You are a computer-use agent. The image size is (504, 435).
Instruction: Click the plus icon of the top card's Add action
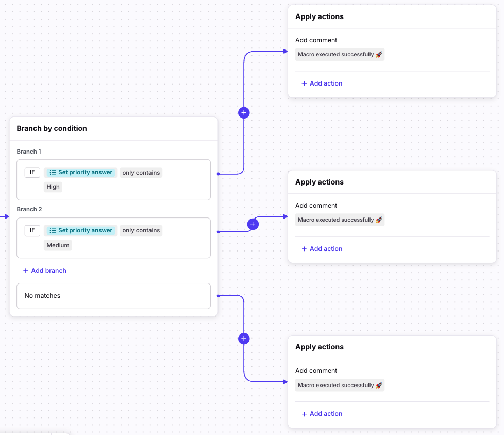pyautogui.click(x=304, y=83)
